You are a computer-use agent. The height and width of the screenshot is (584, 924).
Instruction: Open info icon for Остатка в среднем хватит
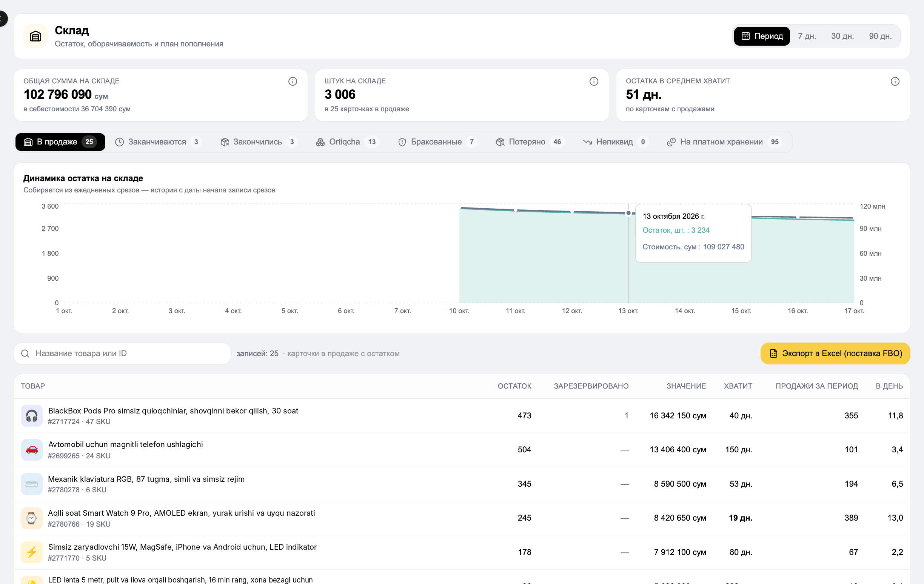coord(895,81)
